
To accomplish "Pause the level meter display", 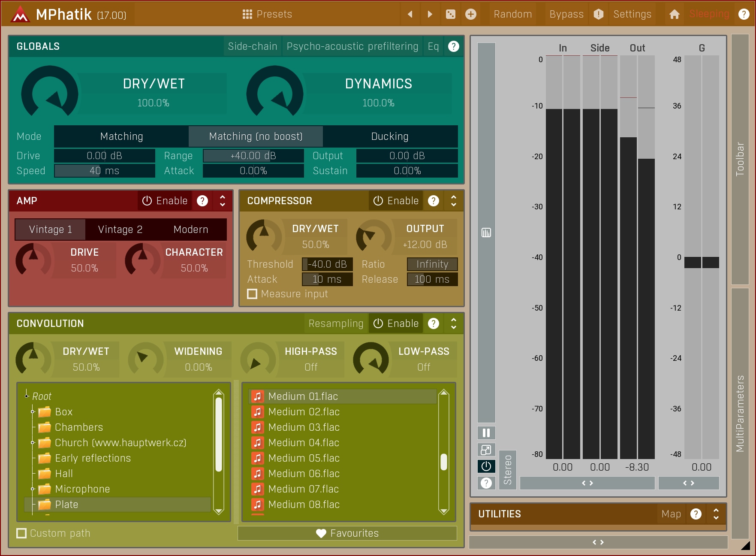I will [486, 433].
